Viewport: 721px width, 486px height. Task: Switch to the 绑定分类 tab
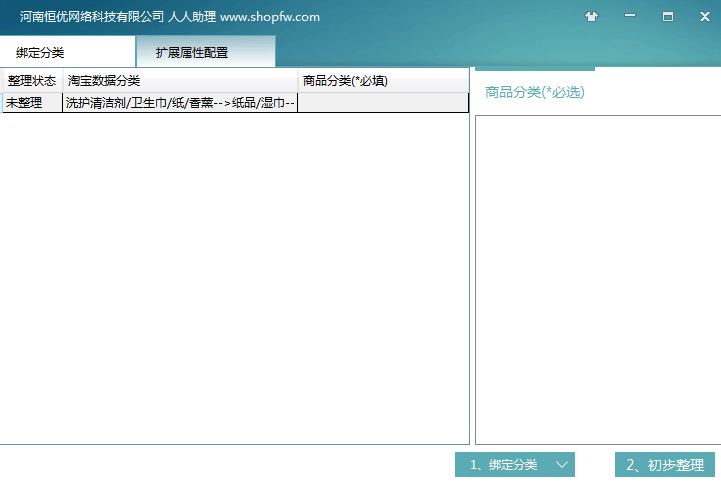click(68, 52)
